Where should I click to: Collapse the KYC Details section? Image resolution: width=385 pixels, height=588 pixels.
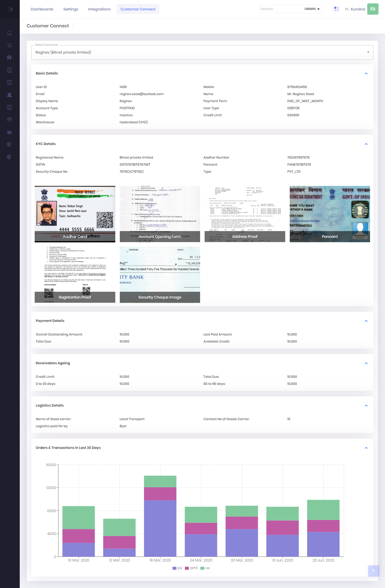point(366,144)
